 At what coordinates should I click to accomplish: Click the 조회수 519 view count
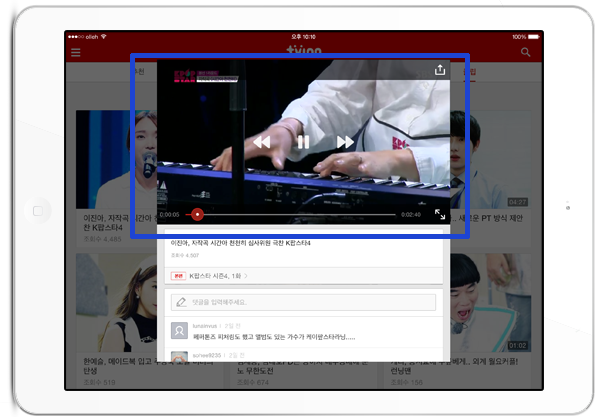tap(99, 382)
